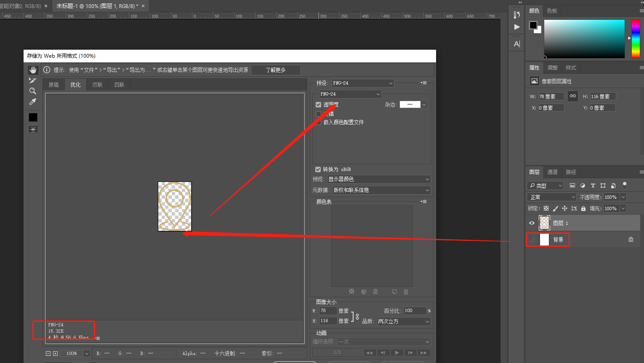Open the 杂边 matte color dropdown
The image size is (644, 363).
point(424,104)
